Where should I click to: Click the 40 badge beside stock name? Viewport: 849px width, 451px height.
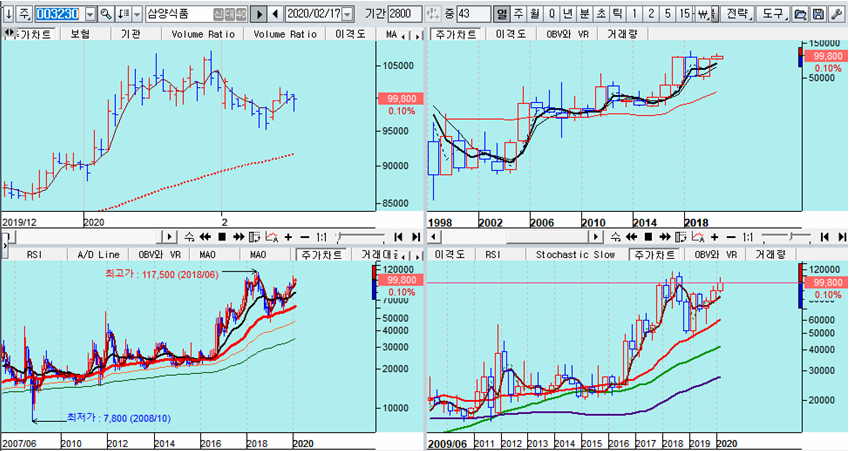point(240,14)
